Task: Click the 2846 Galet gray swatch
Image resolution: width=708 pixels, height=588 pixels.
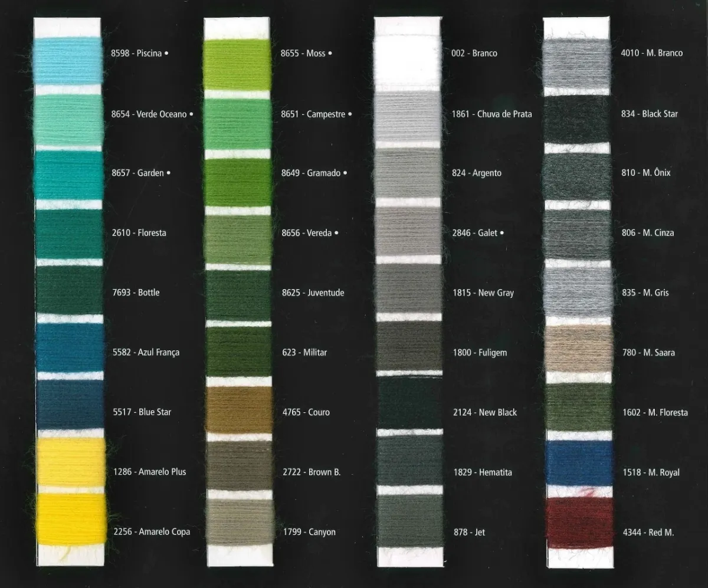Action: [x=408, y=230]
